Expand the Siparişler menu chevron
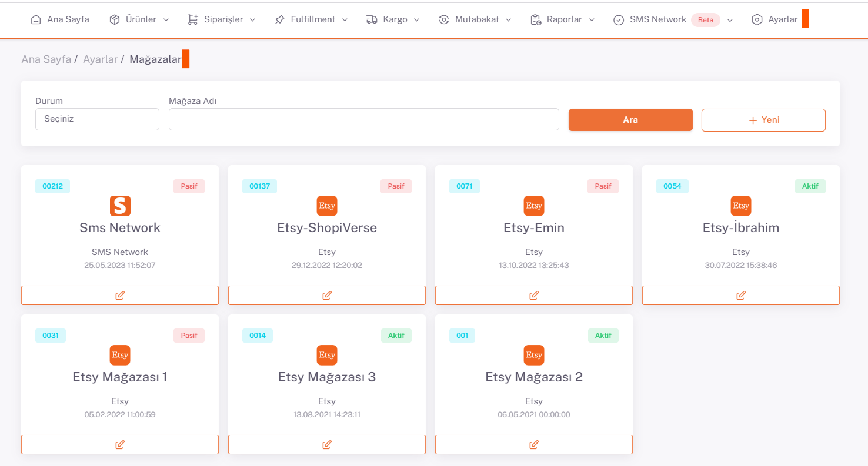 [252, 20]
